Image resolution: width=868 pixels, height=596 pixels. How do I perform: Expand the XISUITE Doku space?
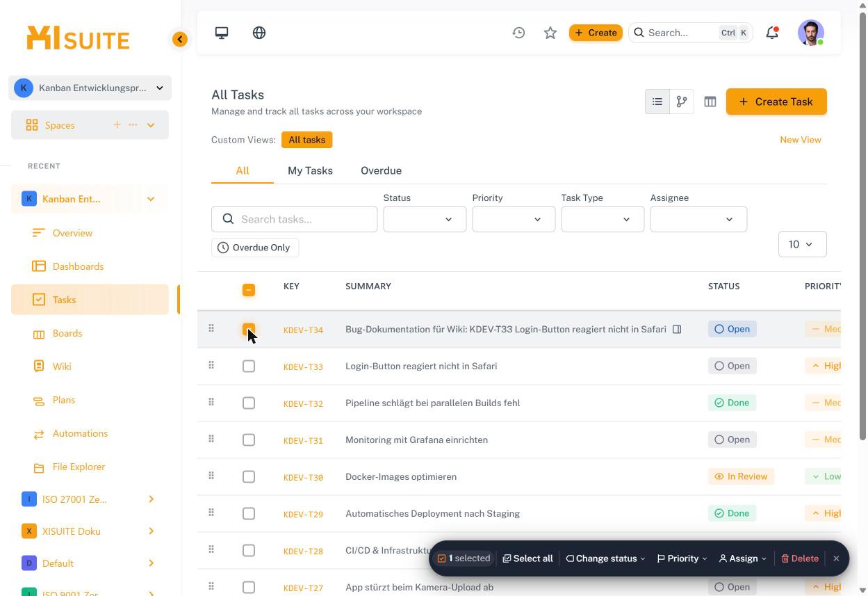(x=151, y=531)
